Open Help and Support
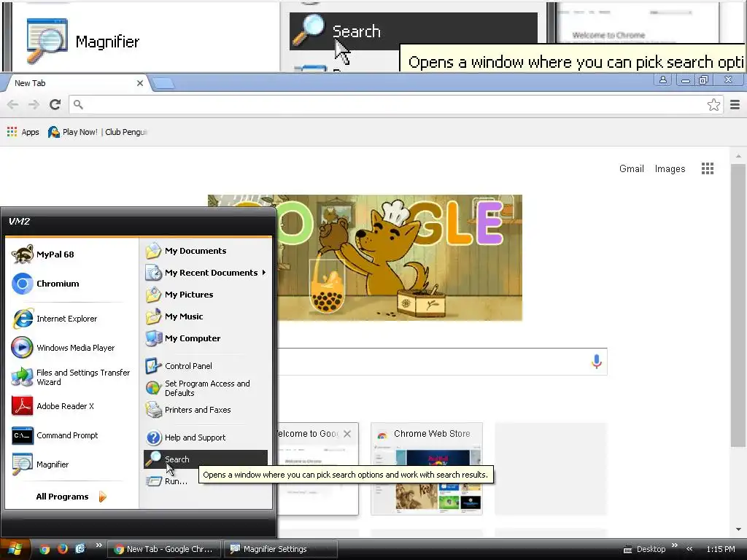This screenshot has width=747, height=560. (205, 437)
